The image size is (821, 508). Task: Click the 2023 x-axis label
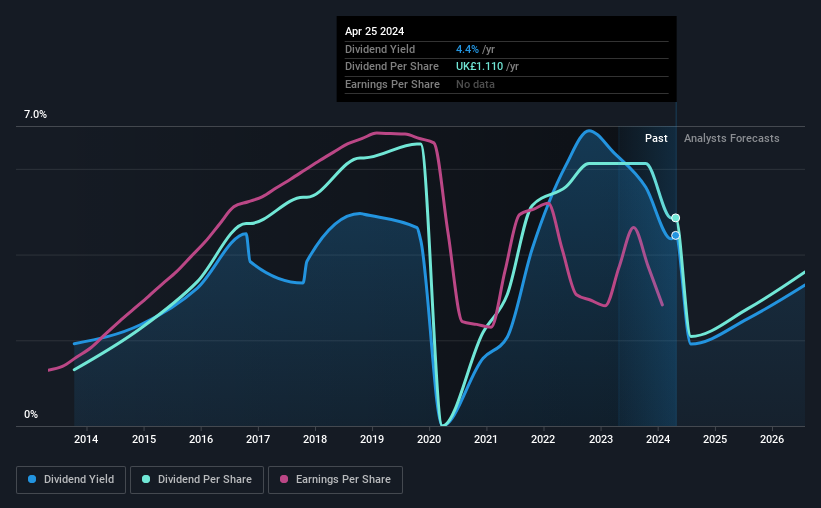(601, 439)
